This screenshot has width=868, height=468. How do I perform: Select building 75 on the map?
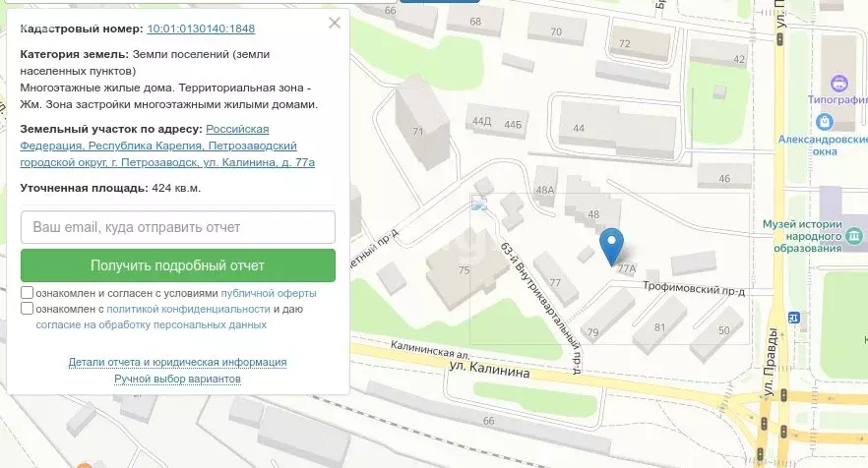[466, 268]
